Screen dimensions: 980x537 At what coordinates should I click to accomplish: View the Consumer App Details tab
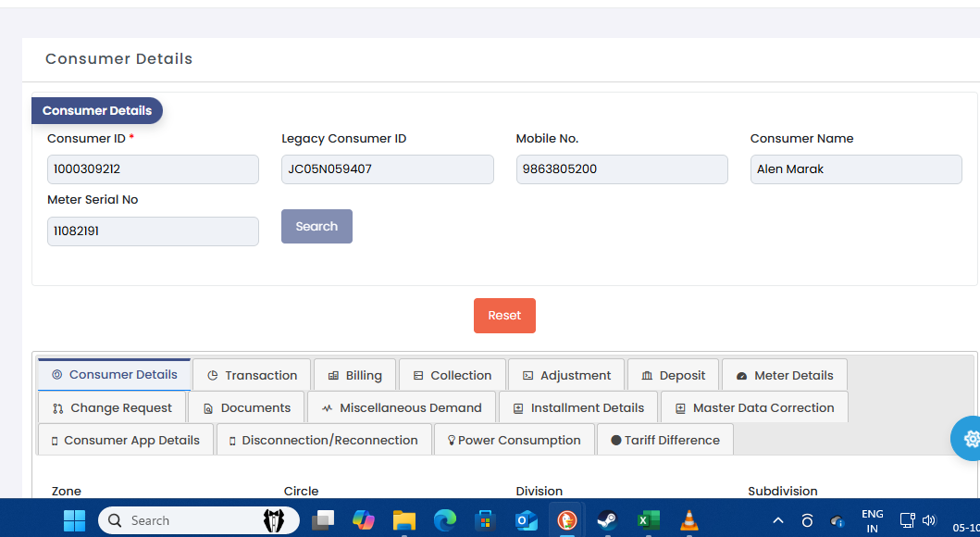tap(126, 440)
